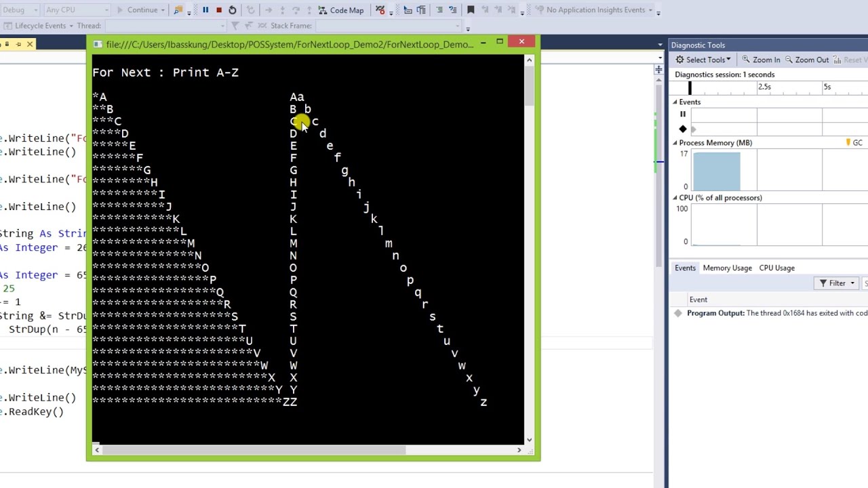Click the console scroll down arrow
The width and height of the screenshot is (868, 488).
point(529,439)
